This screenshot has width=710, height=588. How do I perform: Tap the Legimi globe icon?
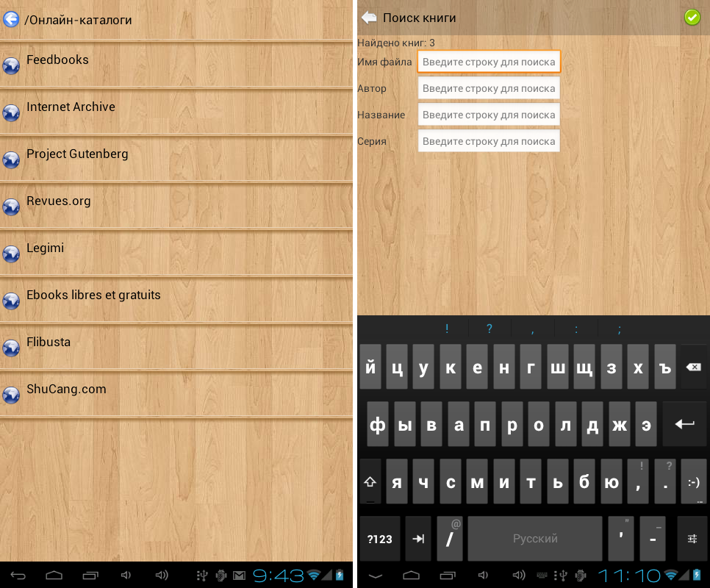11,254
